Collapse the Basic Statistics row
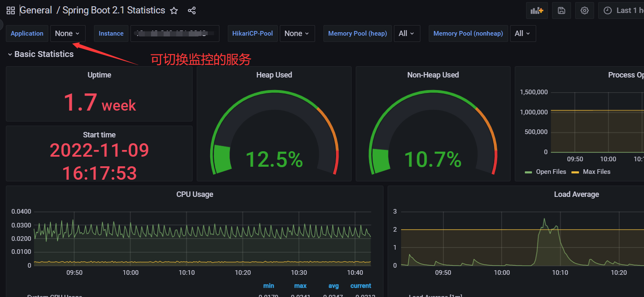644x297 pixels. pos(40,54)
